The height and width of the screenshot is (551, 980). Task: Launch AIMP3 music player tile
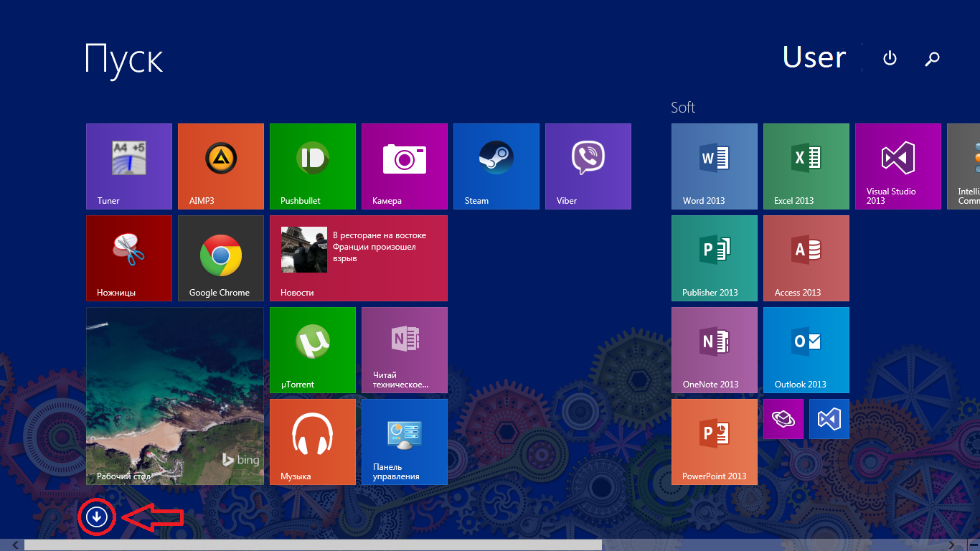pyautogui.click(x=221, y=166)
